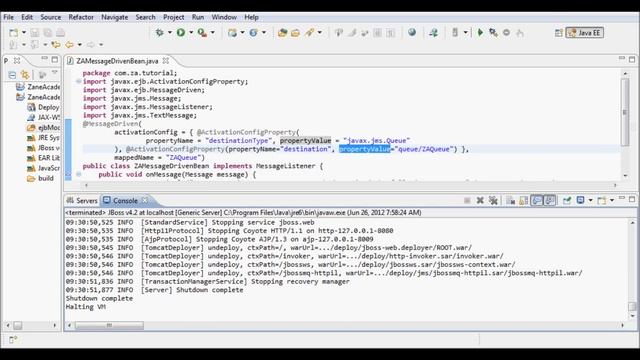Image resolution: width=640 pixels, height=360 pixels.
Task: Switch to the Servers tab
Action: point(82,200)
